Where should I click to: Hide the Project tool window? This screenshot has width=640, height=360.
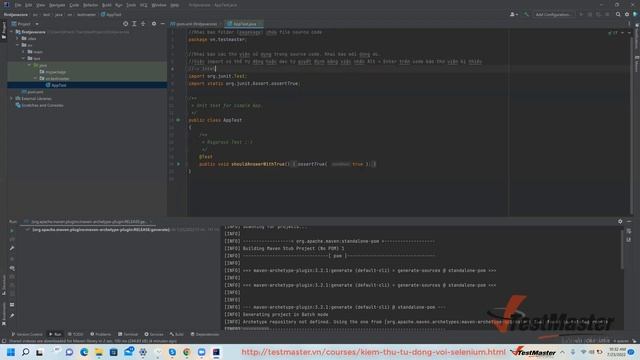pos(162,24)
